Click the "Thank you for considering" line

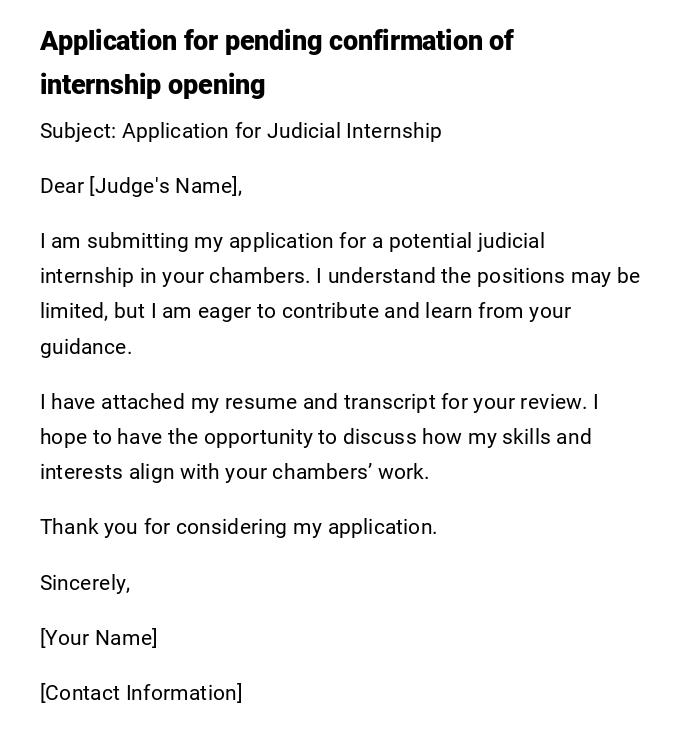pyautogui.click(x=238, y=528)
